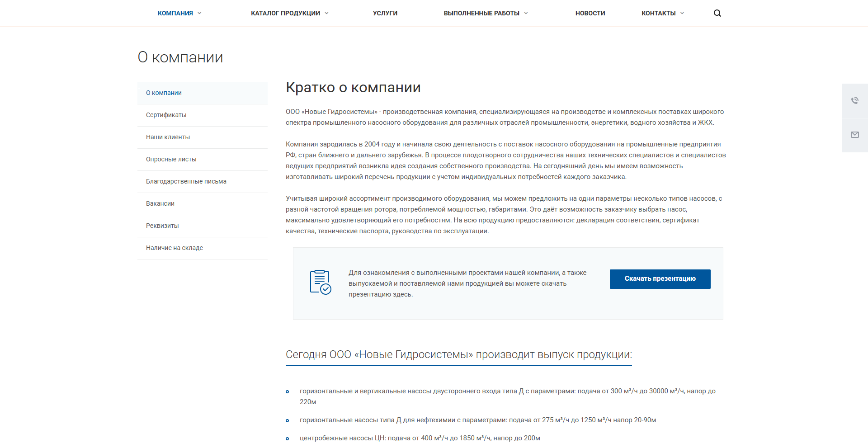Click the Скачать презентацию button

pos(660,278)
